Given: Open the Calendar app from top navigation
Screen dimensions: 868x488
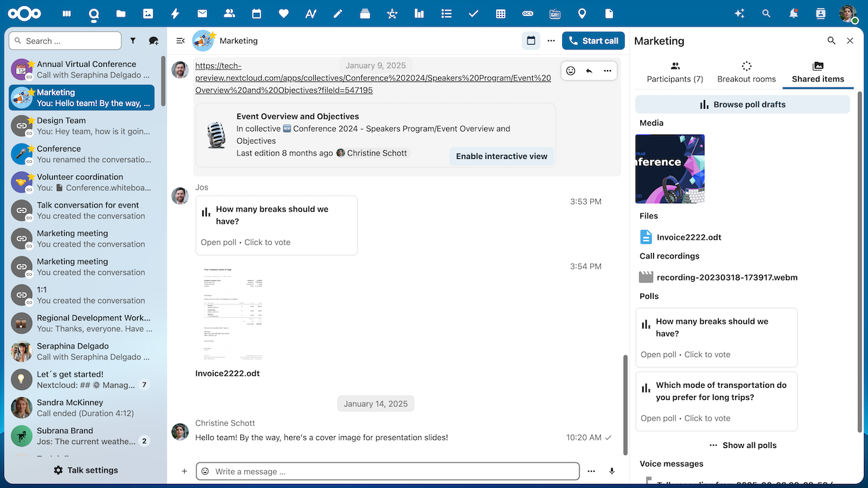Looking at the screenshot, I should click(256, 13).
